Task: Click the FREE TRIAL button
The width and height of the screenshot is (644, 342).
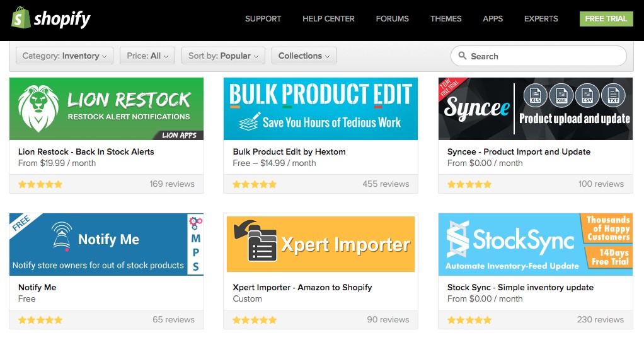Action: (606, 19)
